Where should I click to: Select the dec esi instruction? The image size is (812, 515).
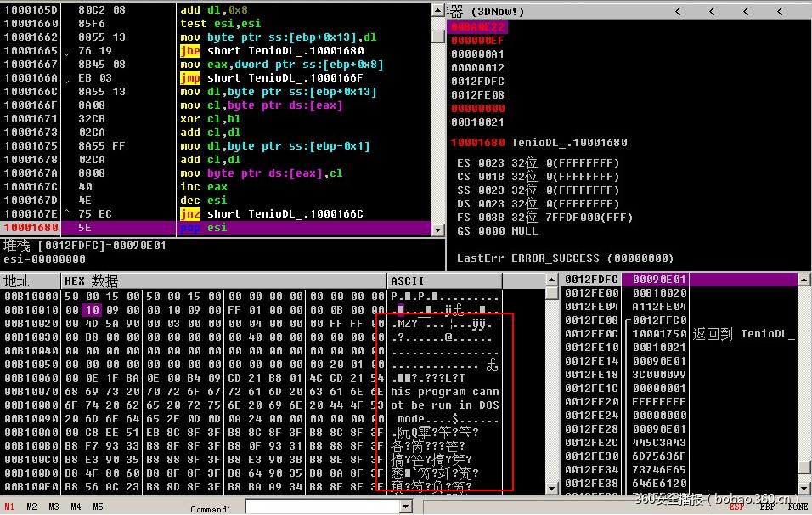pyautogui.click(x=204, y=201)
